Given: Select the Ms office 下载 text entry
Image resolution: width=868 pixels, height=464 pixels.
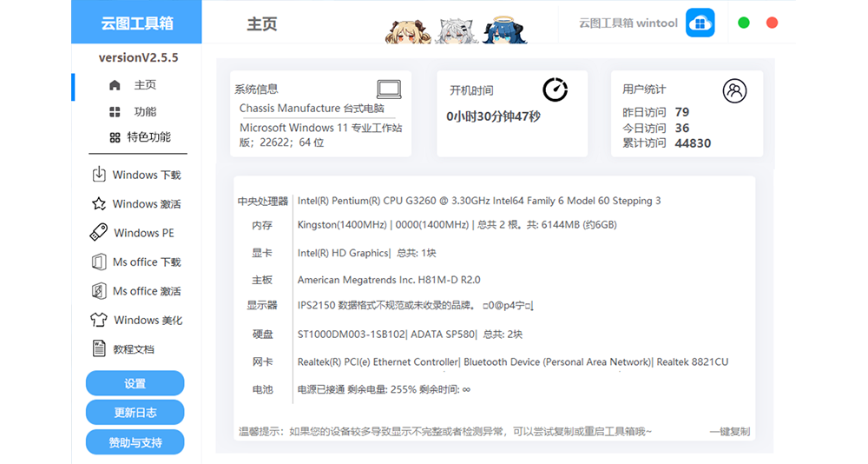Looking at the screenshot, I should [x=147, y=262].
